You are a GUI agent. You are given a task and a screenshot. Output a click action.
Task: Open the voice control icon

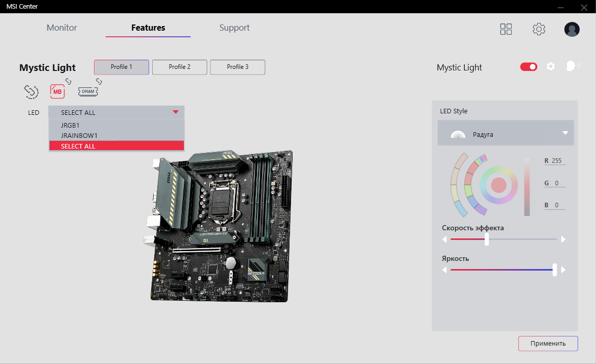coord(573,66)
